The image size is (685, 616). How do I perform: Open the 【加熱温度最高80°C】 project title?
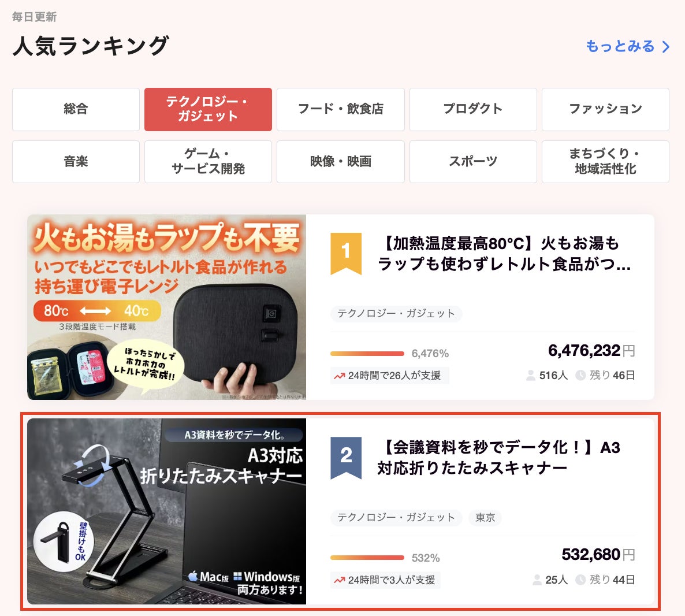click(505, 254)
